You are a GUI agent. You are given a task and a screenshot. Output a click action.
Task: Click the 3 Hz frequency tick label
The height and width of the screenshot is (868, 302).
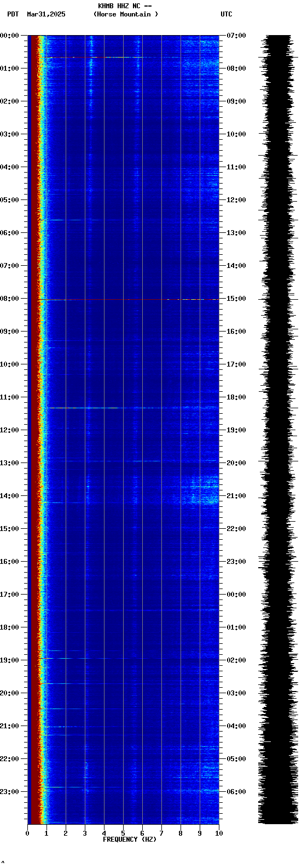85,833
